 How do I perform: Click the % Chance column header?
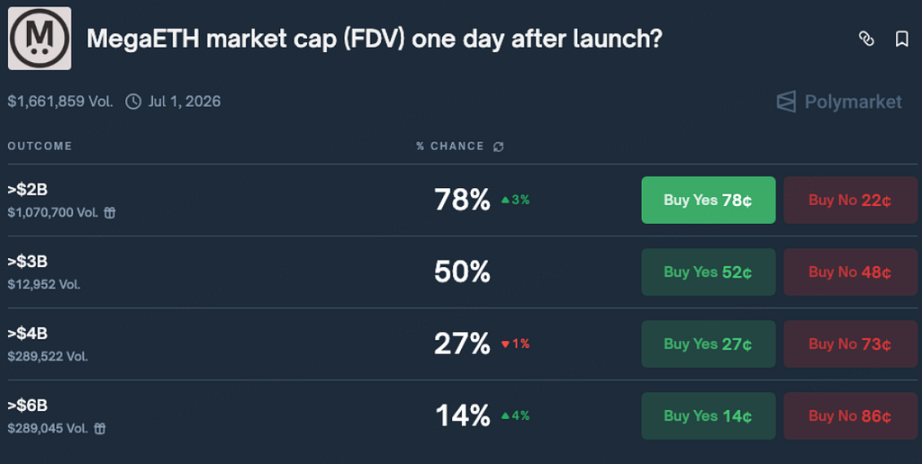point(450,147)
